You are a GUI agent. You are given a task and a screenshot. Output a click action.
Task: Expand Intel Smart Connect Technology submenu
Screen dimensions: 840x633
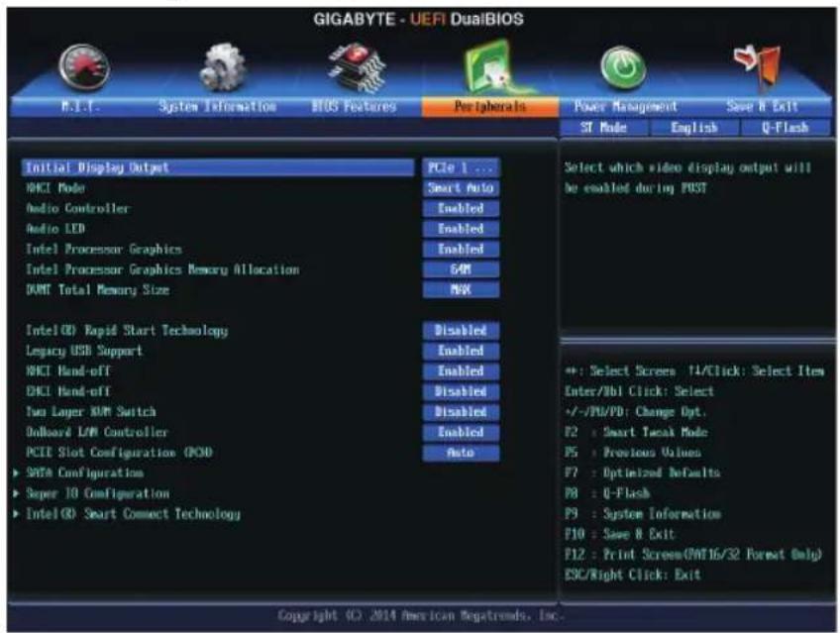(133, 513)
